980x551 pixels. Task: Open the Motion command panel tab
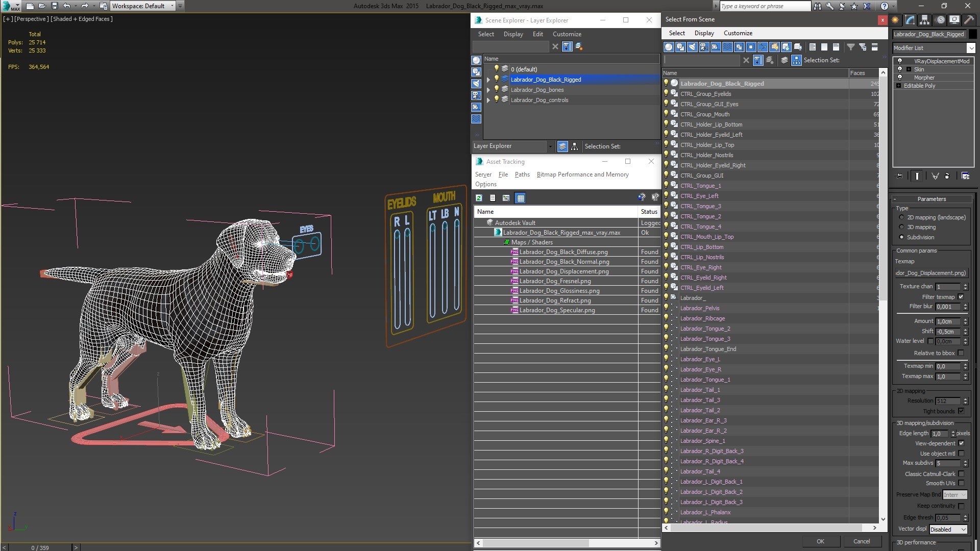[x=940, y=19]
